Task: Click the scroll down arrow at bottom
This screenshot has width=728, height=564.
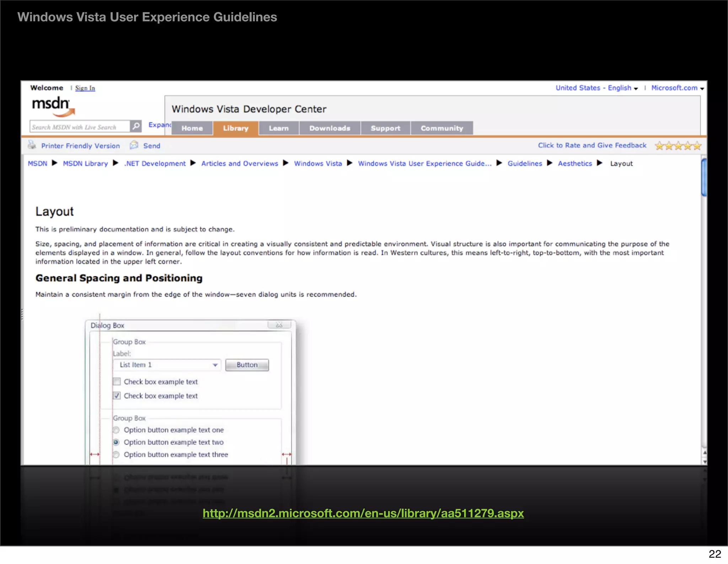Action: point(704,461)
